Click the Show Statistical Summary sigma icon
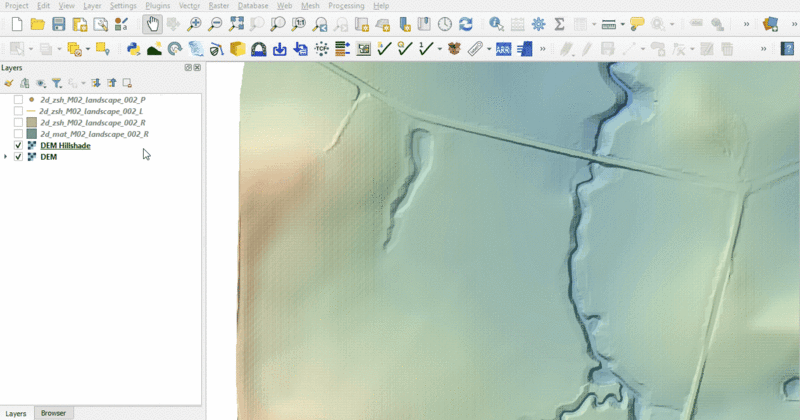Image resolution: width=800 pixels, height=420 pixels. point(561,24)
